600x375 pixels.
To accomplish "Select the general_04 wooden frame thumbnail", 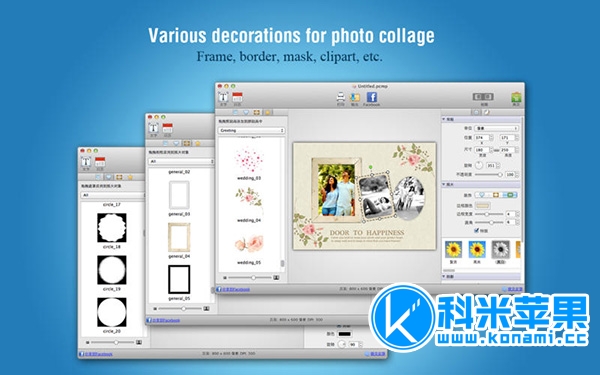I will point(179,237).
